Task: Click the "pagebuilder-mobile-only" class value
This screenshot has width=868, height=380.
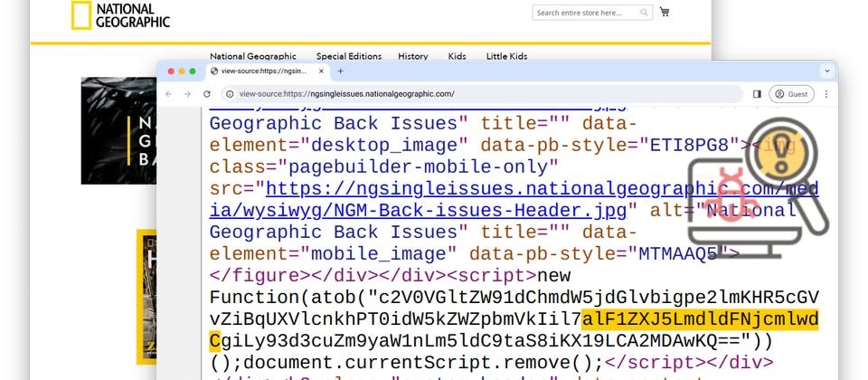Action: click(419, 166)
